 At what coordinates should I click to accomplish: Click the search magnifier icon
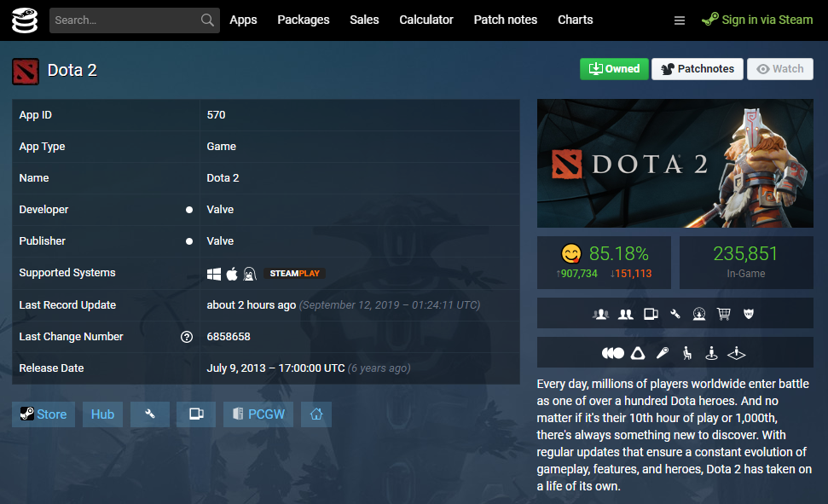pyautogui.click(x=207, y=20)
